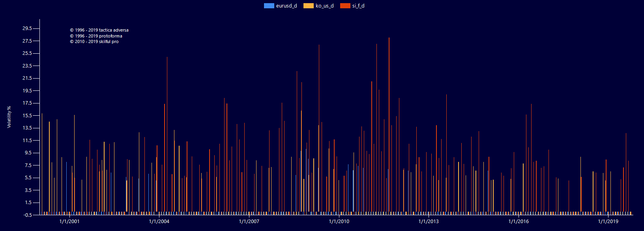Open the protoforma copyright text

(x=96, y=36)
